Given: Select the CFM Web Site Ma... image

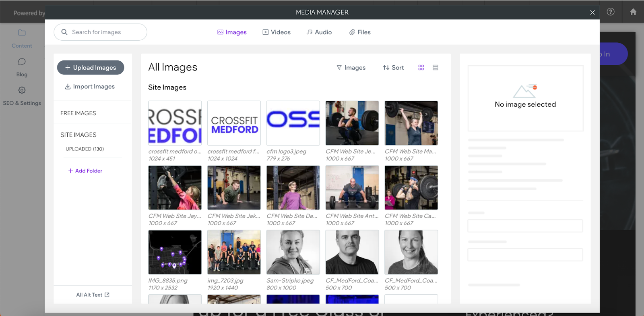Looking at the screenshot, I should [411, 123].
